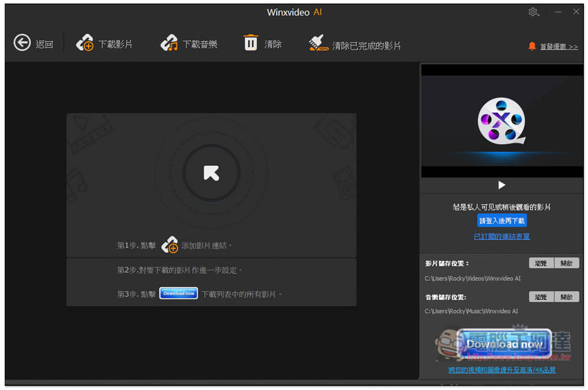Open the settings gear in title bar
Viewport: 588px width, 390px height.
coord(533,12)
